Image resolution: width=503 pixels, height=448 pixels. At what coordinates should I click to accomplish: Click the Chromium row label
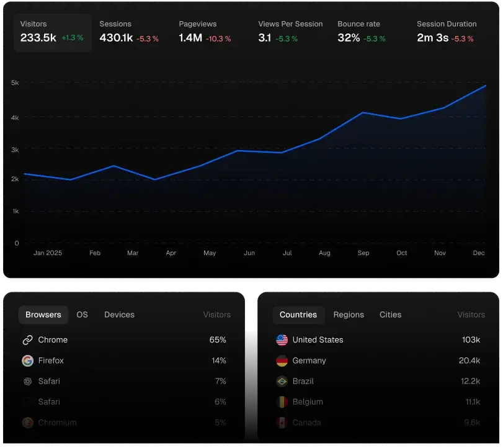[58, 423]
